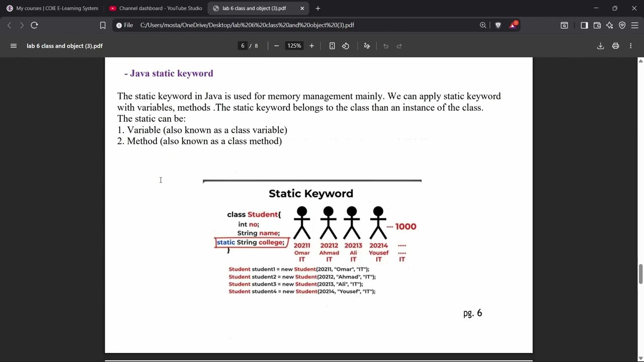This screenshot has height=362, width=644.
Task: Click the zoom magnifier in address bar
Action: [x=483, y=25]
